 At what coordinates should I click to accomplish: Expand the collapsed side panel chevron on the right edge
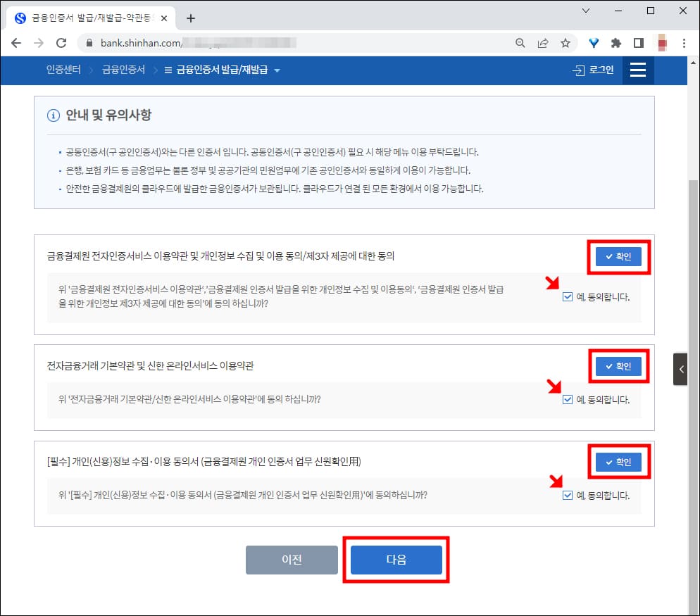680,369
